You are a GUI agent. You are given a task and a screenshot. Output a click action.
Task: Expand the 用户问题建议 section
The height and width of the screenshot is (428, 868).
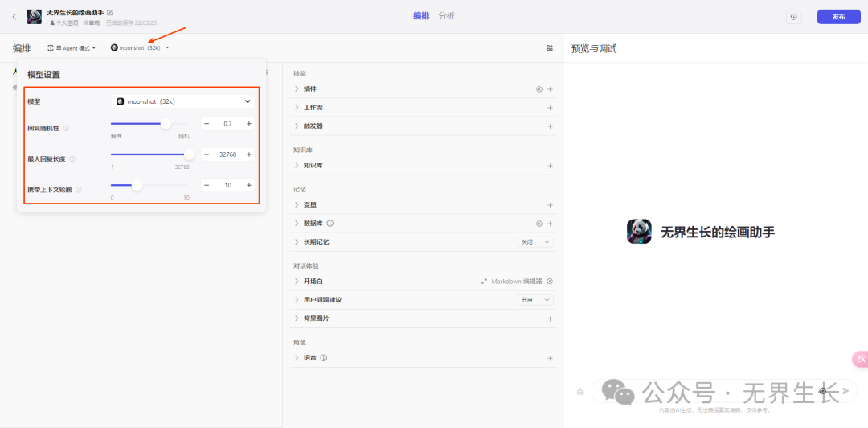click(x=297, y=300)
